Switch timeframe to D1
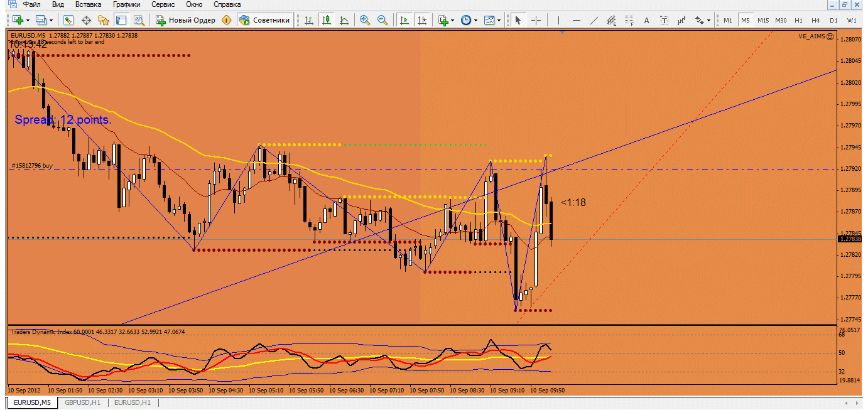Image resolution: width=868 pixels, height=410 pixels. (x=834, y=20)
